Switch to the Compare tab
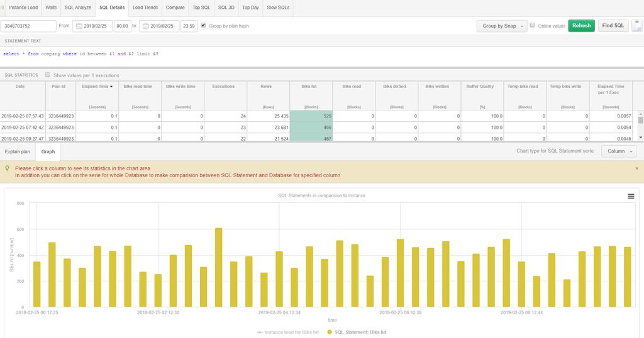The image size is (644, 338). 175,8
